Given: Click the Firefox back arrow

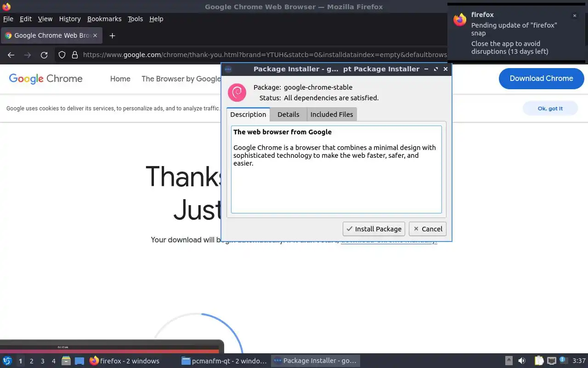Looking at the screenshot, I should tap(11, 55).
